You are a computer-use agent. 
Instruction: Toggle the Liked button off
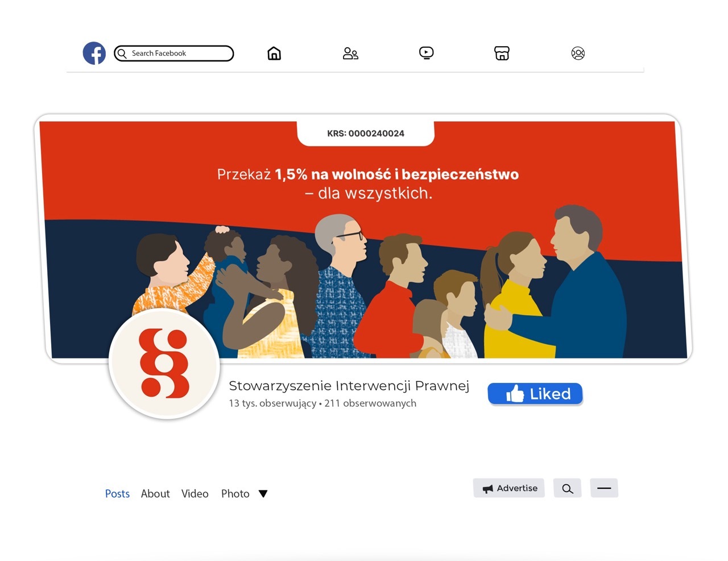point(535,394)
